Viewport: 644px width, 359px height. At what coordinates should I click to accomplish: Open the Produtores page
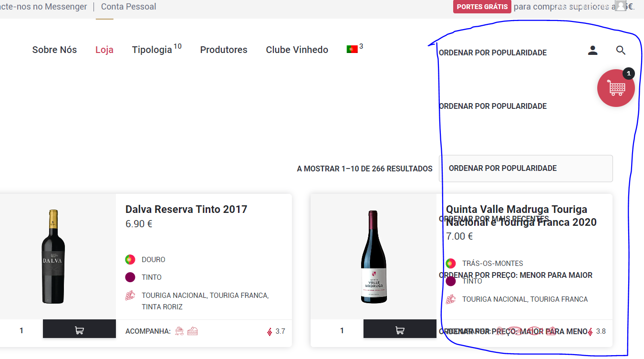click(224, 50)
